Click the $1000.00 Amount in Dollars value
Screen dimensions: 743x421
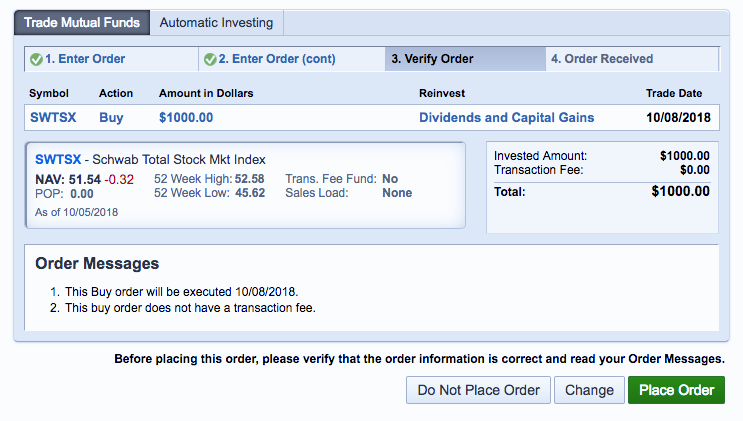click(x=186, y=117)
